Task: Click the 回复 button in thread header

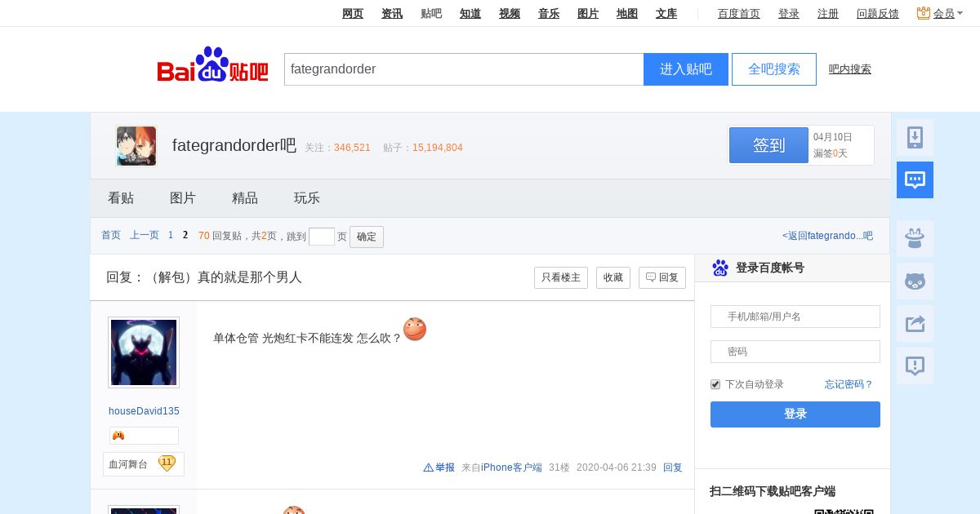Action: pos(662,277)
